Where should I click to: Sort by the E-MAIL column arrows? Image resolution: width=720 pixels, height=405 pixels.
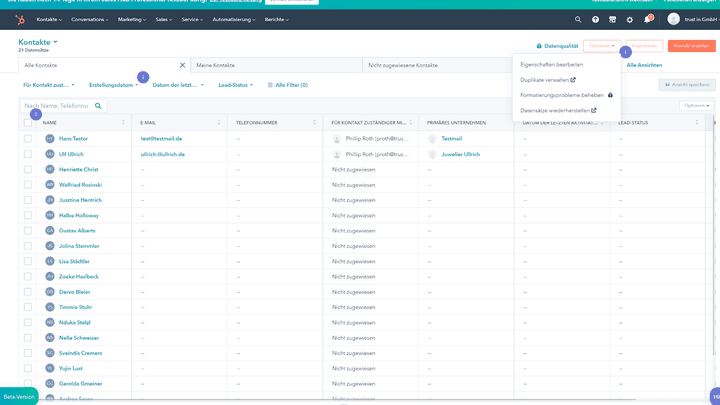click(x=219, y=123)
